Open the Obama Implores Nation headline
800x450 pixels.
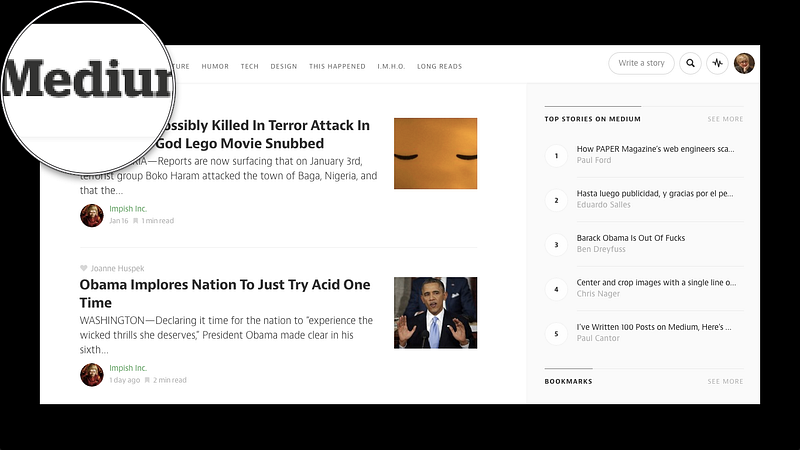pyautogui.click(x=225, y=293)
